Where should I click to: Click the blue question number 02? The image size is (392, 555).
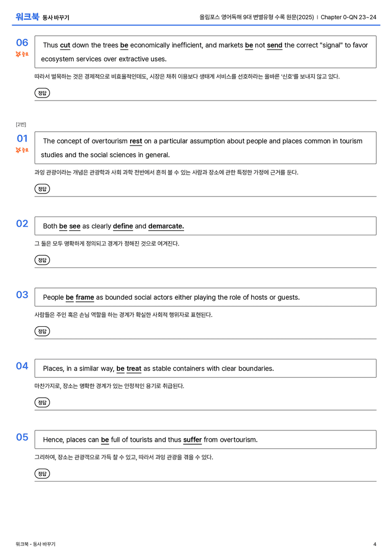(22, 224)
